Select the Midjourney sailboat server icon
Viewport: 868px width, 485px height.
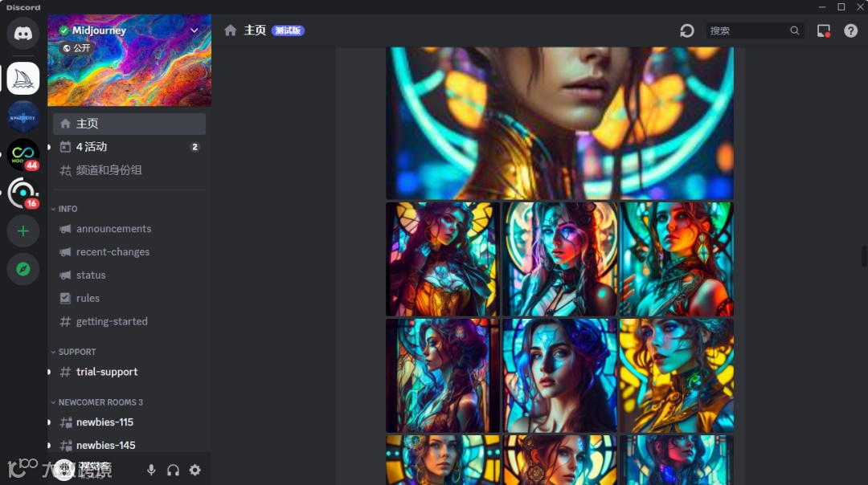click(x=23, y=79)
